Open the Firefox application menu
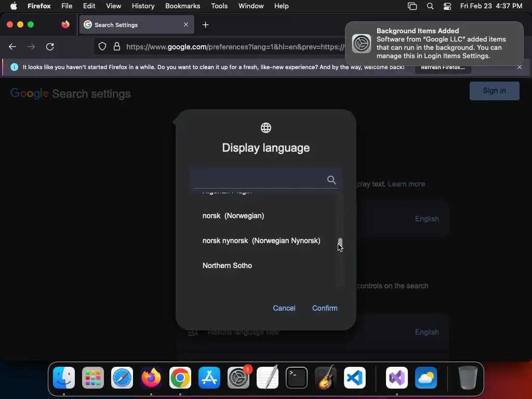 39,6
